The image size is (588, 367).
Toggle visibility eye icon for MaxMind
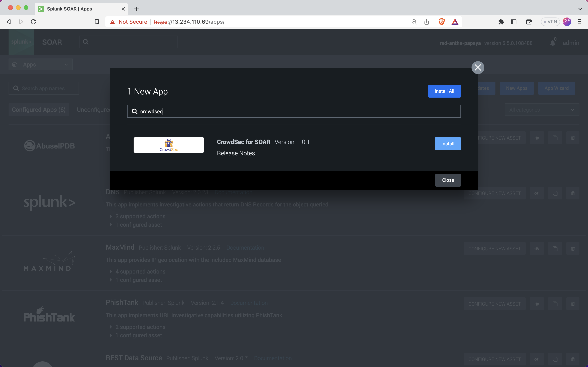[537, 249]
